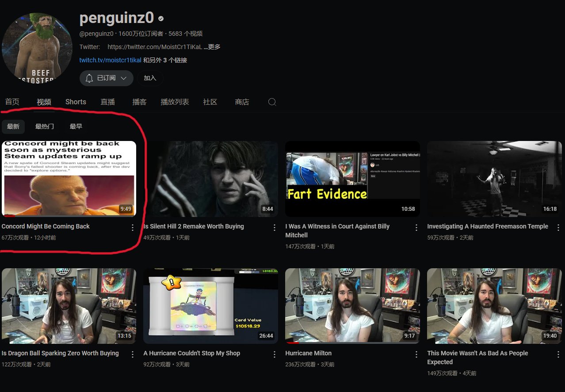Open options menu for Concord Might Be Coming Back
Image resolution: width=565 pixels, height=392 pixels.
[x=132, y=228]
